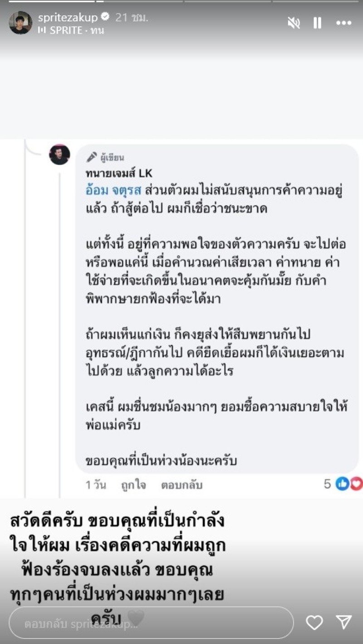The image size is (363, 644).
Task: Tap the audio bars icon beside SPRITE
Action: 42,30
